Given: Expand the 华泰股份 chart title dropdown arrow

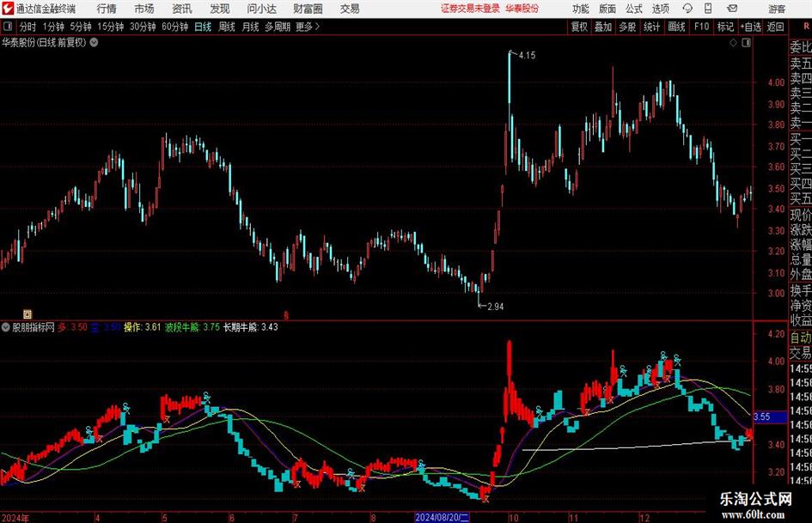Looking at the screenshot, I should [x=95, y=43].
